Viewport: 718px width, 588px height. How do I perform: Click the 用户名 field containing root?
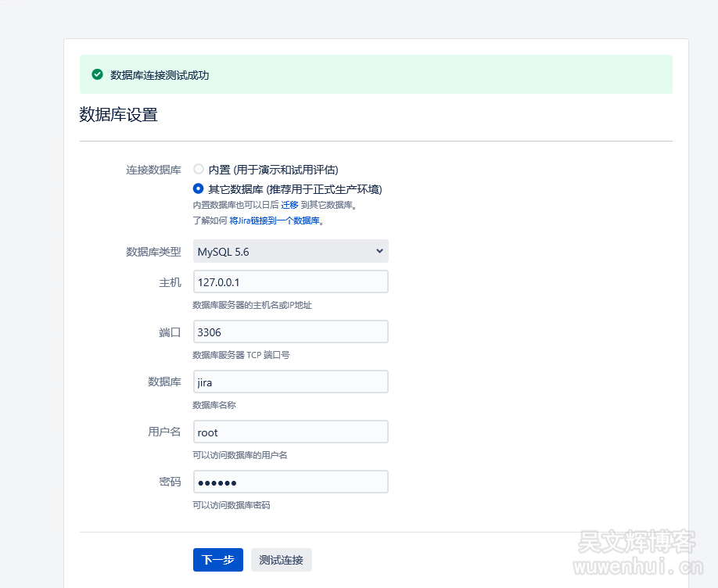coord(290,432)
